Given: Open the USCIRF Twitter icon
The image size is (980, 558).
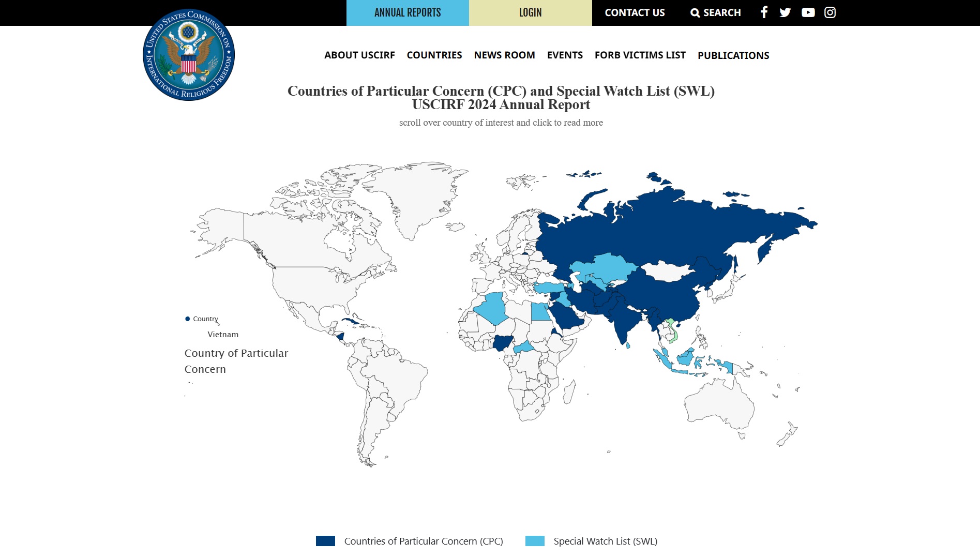Looking at the screenshot, I should point(785,12).
